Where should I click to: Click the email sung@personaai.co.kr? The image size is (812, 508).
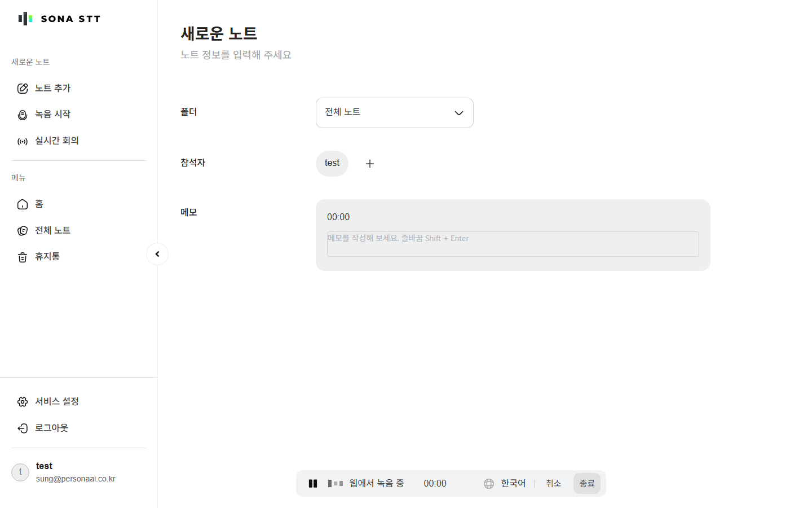(76, 479)
